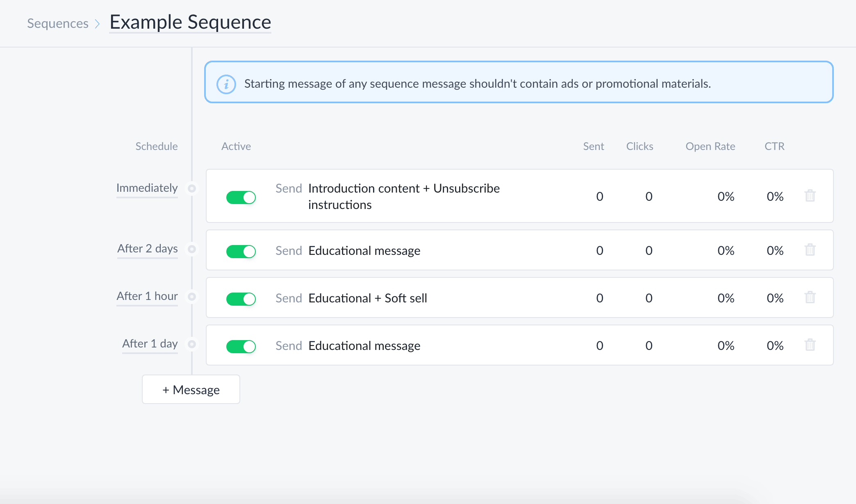Screen dimensions: 856x504
Task: Click the Sent column header
Action: click(x=594, y=146)
